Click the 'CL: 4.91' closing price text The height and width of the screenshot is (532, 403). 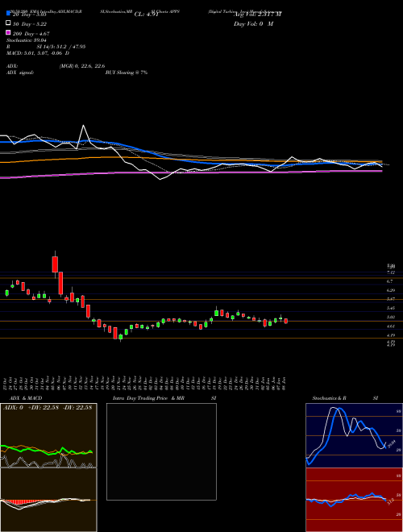pyautogui.click(x=146, y=15)
